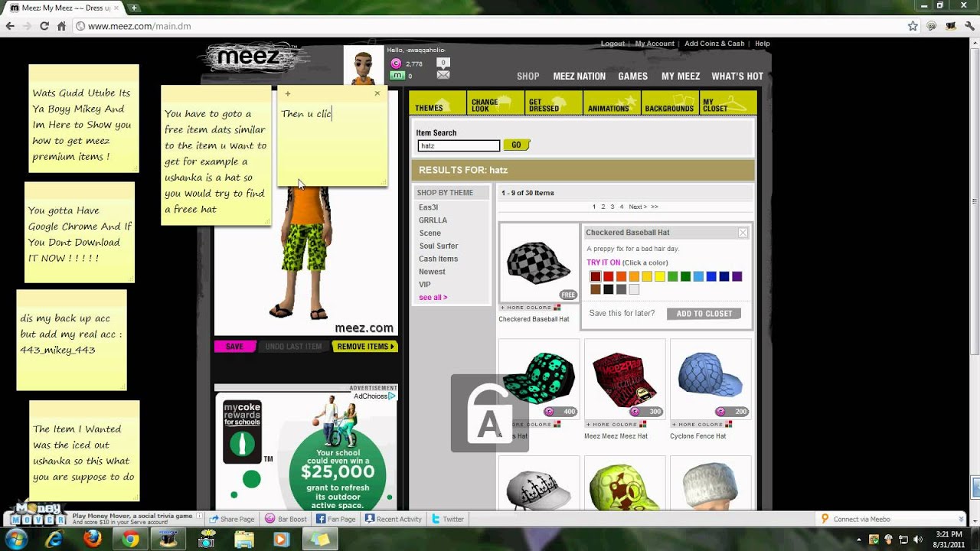The height and width of the screenshot is (551, 980).
Task: Click the browser Back arrow
Action: 10,26
